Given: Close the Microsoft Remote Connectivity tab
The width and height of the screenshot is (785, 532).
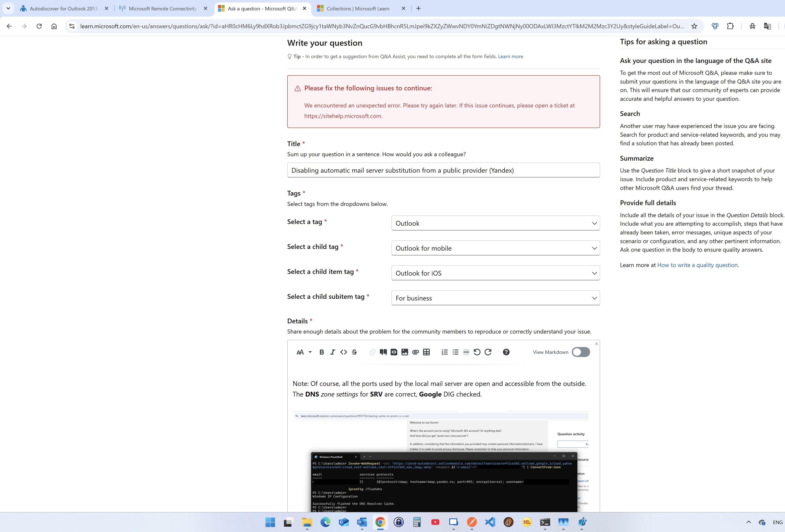Looking at the screenshot, I should pyautogui.click(x=205, y=9).
